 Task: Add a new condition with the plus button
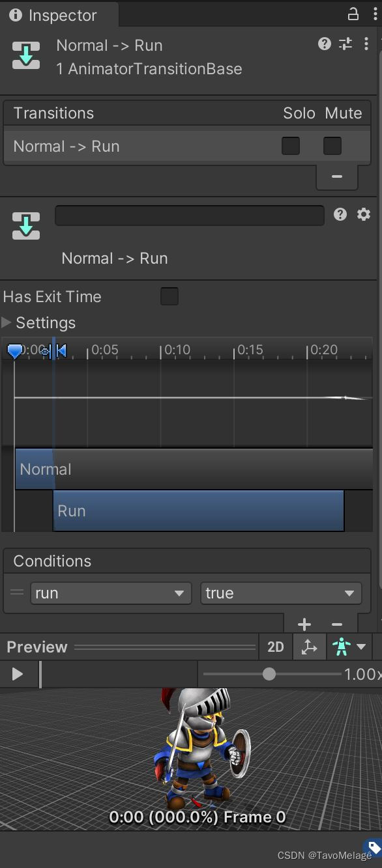point(304,624)
